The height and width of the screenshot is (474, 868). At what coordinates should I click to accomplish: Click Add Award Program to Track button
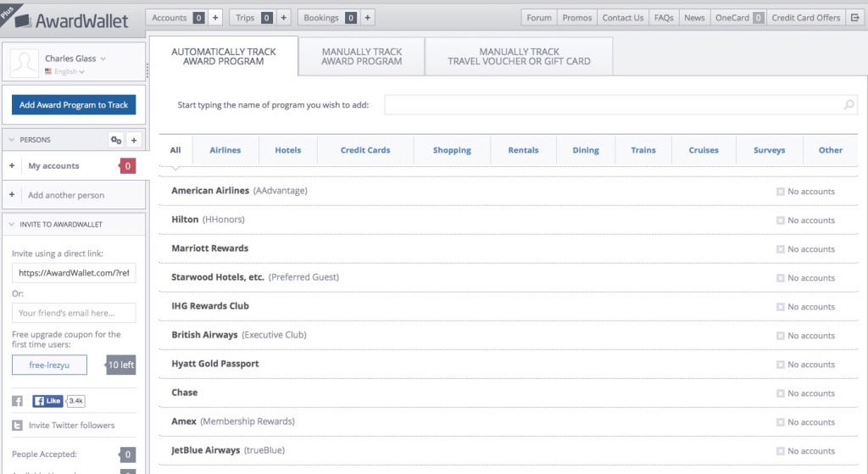[74, 104]
